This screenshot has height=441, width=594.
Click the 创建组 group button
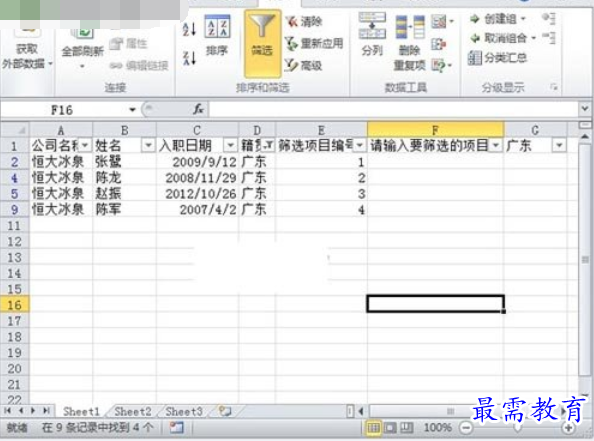(497, 19)
